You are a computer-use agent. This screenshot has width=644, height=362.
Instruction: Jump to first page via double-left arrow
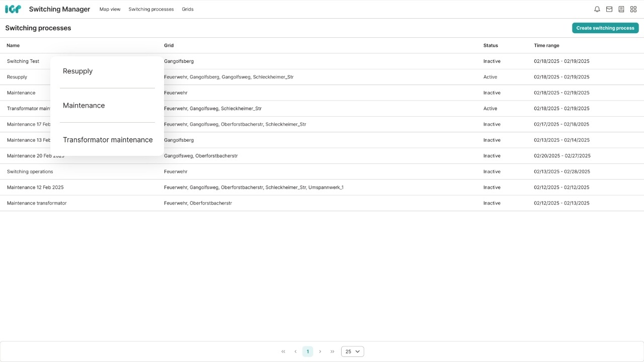pyautogui.click(x=283, y=351)
